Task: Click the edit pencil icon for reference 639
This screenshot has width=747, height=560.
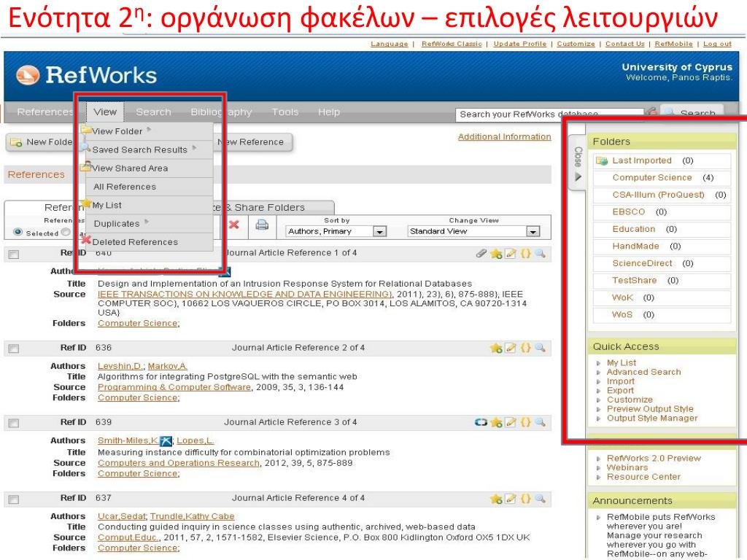Action: point(511,422)
